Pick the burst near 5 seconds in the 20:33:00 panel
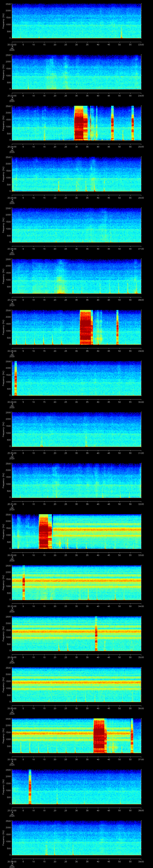The height and width of the screenshot is (868, 153). click(24, 583)
